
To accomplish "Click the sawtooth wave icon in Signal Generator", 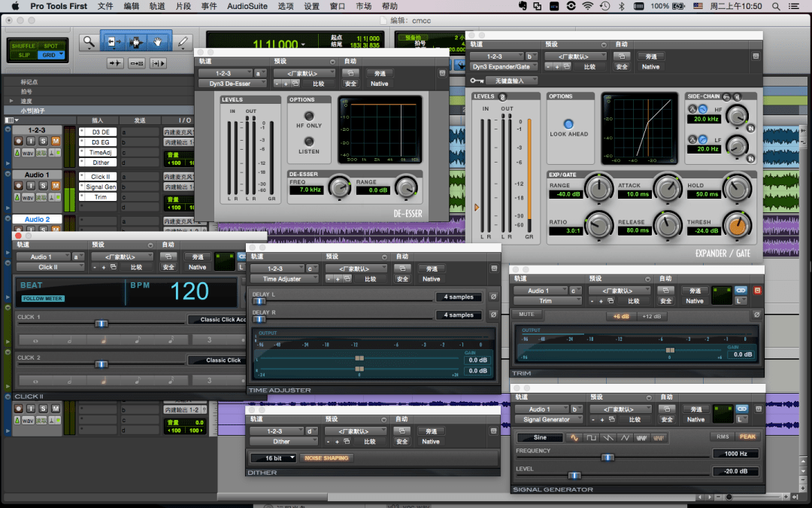I will pyautogui.click(x=610, y=438).
